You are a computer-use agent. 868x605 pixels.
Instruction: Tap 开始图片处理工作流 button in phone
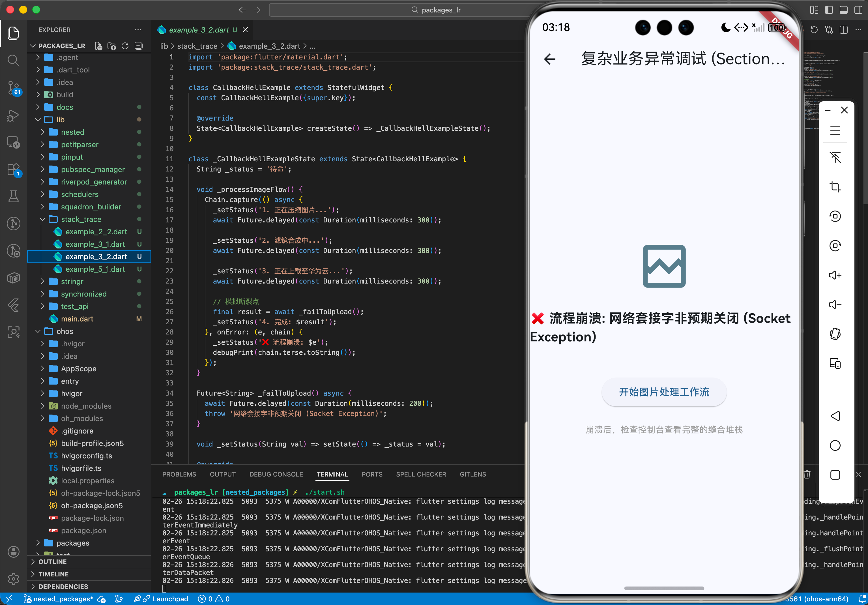664,392
